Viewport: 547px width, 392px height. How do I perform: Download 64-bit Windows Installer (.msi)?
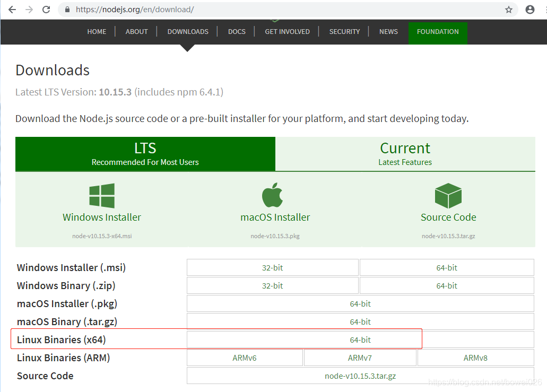[447, 267]
